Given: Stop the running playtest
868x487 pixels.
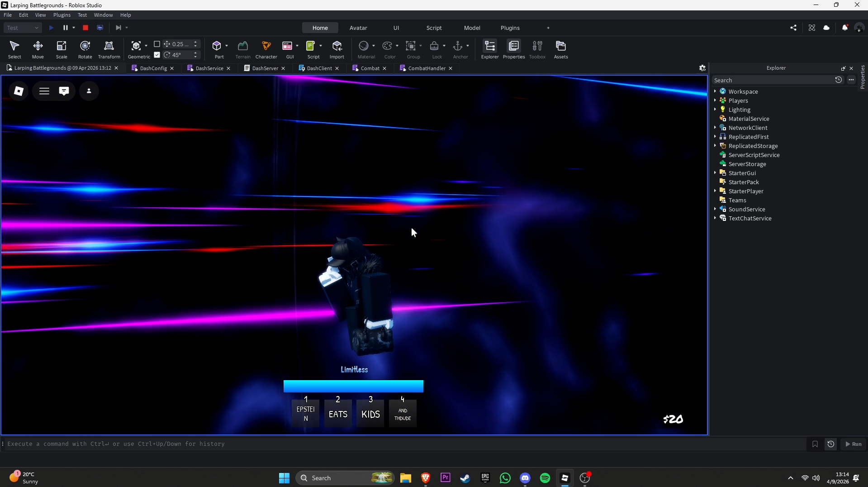Looking at the screenshot, I should 85,28.
